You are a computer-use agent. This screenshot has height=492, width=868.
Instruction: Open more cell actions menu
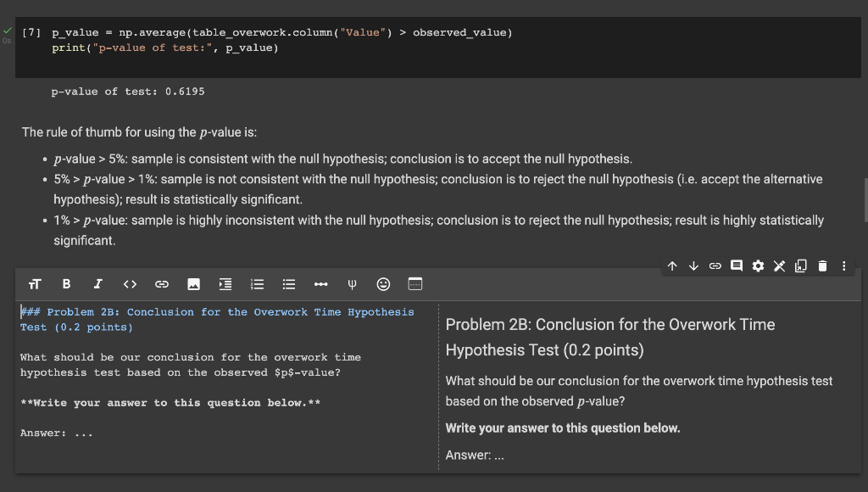click(x=843, y=266)
